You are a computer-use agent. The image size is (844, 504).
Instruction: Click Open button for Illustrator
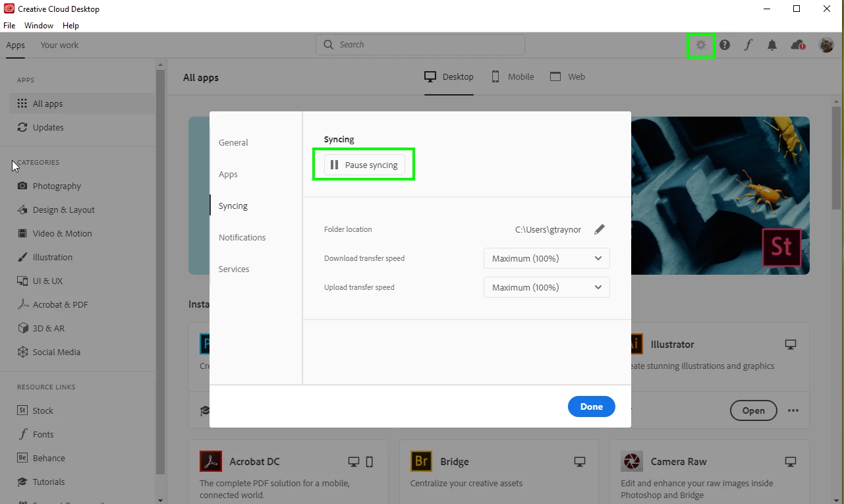[x=753, y=410]
